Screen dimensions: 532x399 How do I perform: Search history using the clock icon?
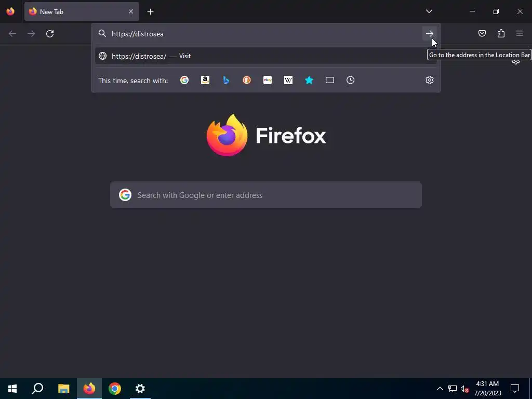tap(351, 80)
